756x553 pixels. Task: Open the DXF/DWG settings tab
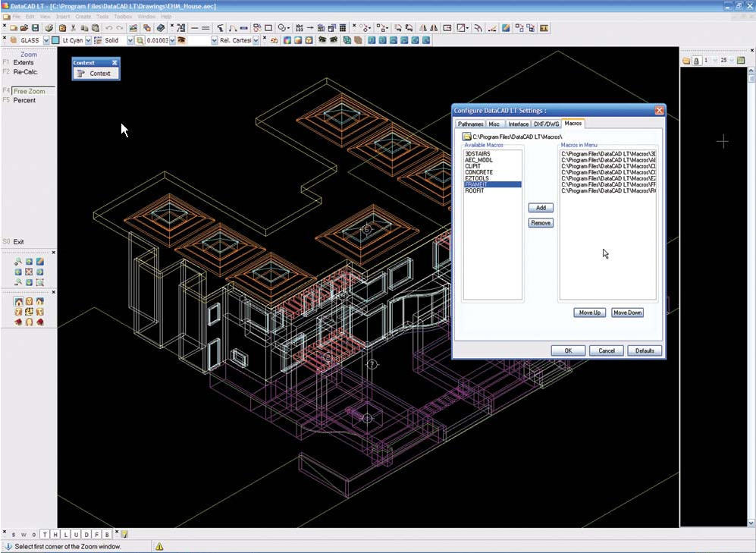(x=545, y=124)
